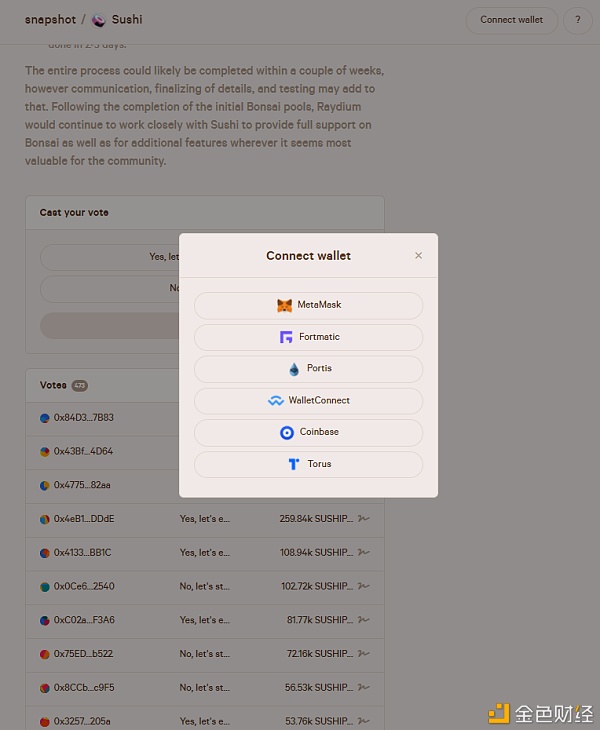Click the greyed-out Vote submit button
600x730 pixels.
pyautogui.click(x=110, y=325)
